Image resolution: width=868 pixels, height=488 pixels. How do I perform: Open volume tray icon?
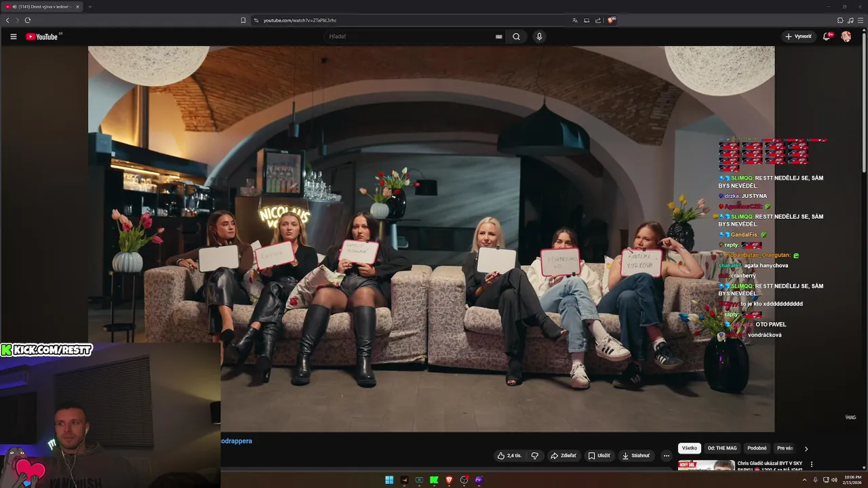coord(833,480)
